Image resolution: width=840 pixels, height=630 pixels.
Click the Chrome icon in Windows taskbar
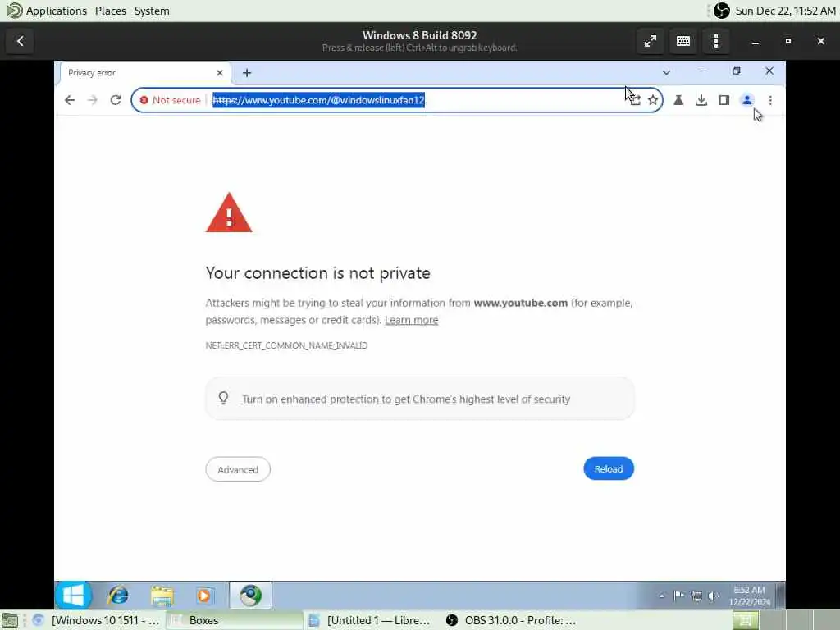[250, 596]
